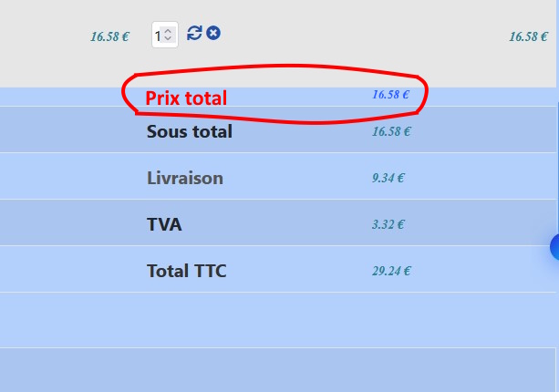Image resolution: width=559 pixels, height=392 pixels.
Task: Remove the item with the X icon
Action: click(213, 33)
